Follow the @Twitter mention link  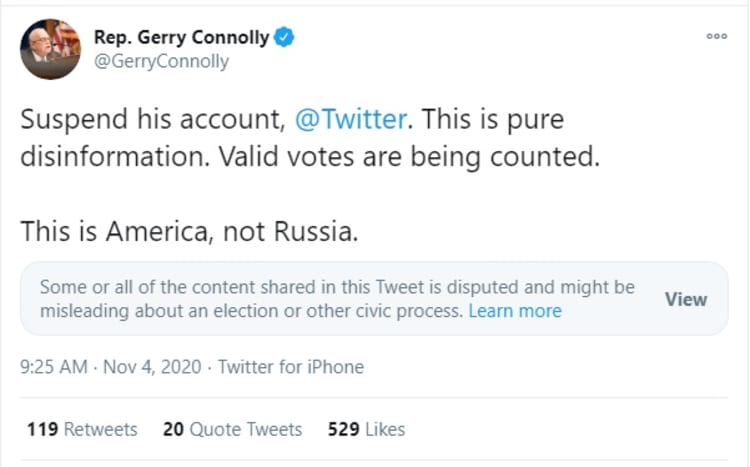352,120
